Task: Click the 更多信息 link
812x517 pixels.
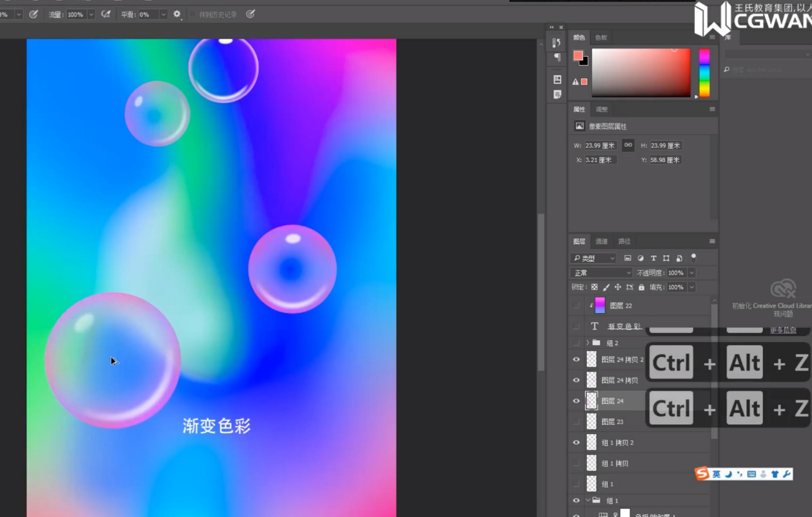Action: (x=783, y=330)
